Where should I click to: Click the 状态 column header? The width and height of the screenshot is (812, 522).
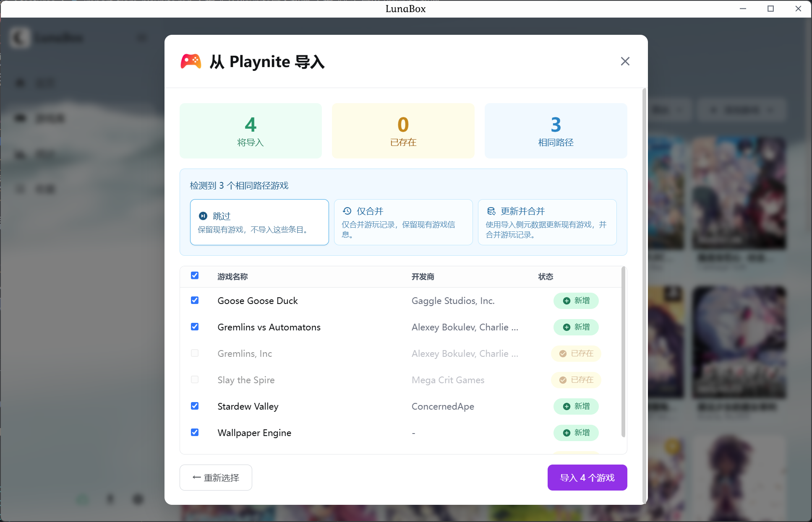[x=546, y=277]
